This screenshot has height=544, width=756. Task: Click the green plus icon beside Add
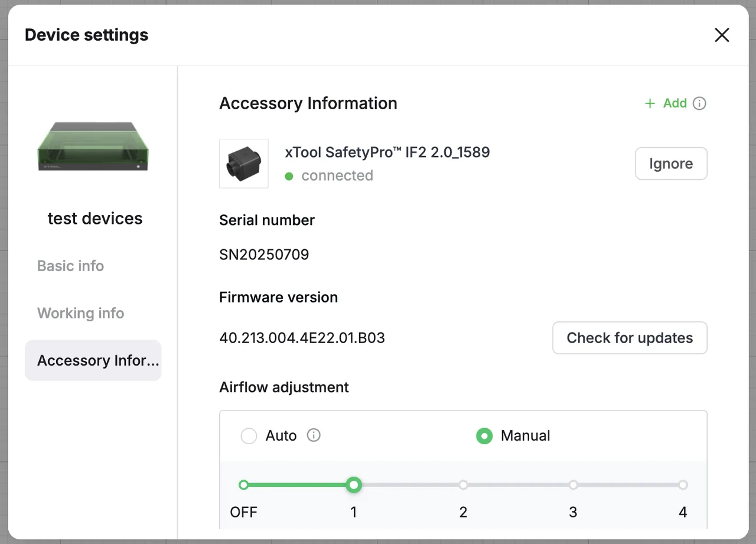pyautogui.click(x=650, y=103)
